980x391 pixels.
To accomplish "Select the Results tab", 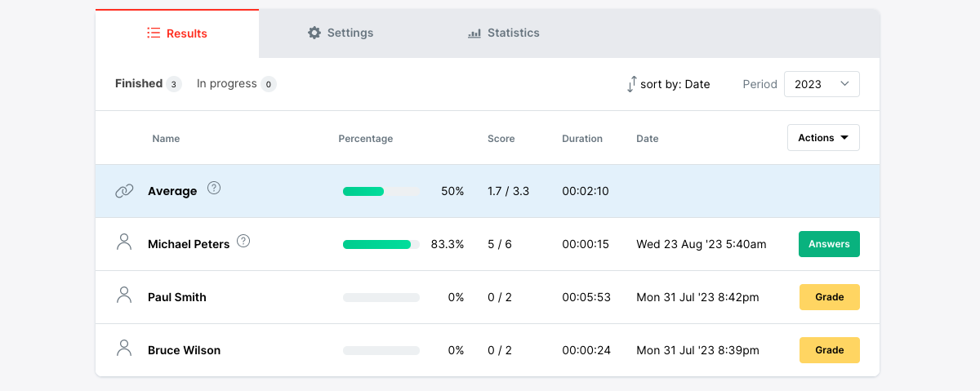I will click(177, 33).
